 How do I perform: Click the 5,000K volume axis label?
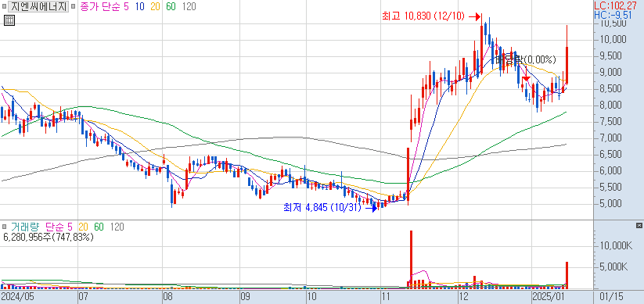point(613,267)
